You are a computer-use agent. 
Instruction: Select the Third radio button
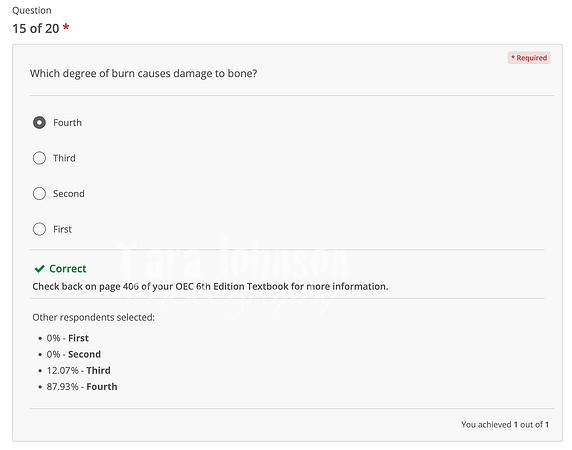click(39, 158)
